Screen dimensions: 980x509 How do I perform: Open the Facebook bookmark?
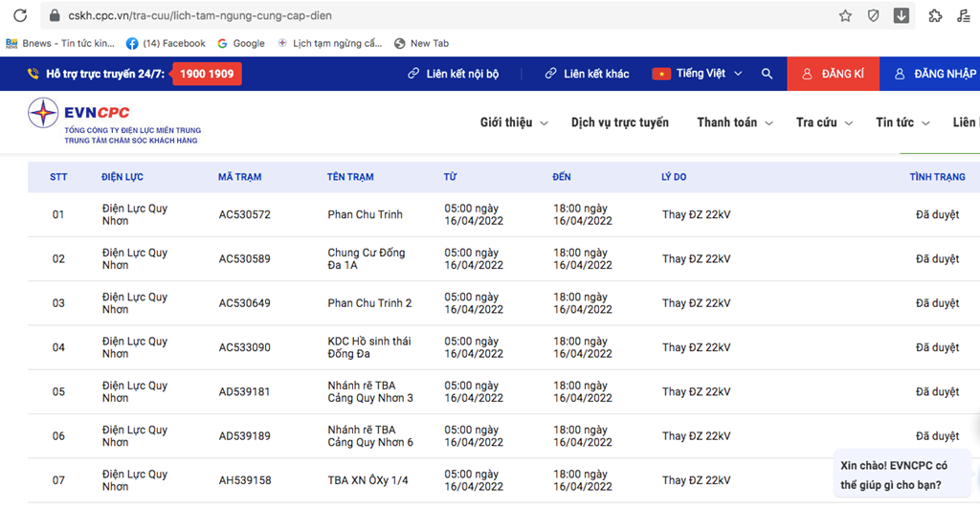click(x=166, y=43)
